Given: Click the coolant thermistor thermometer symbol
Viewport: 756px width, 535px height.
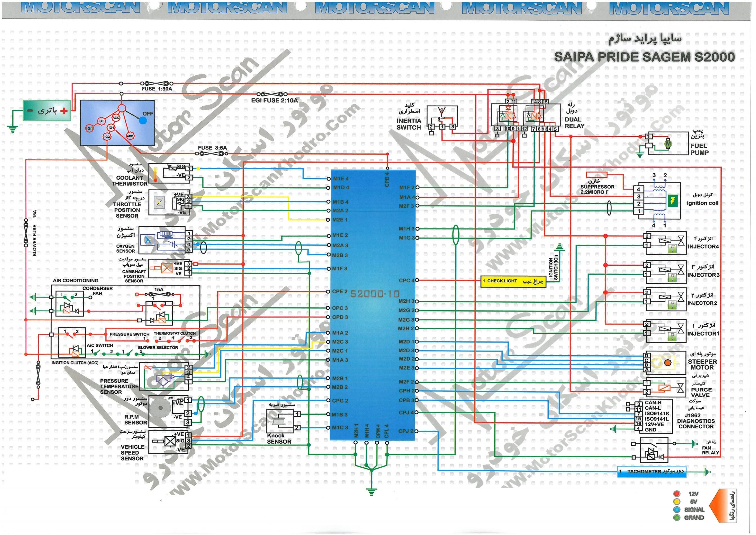Looking at the screenshot, I should pyautogui.click(x=155, y=174).
